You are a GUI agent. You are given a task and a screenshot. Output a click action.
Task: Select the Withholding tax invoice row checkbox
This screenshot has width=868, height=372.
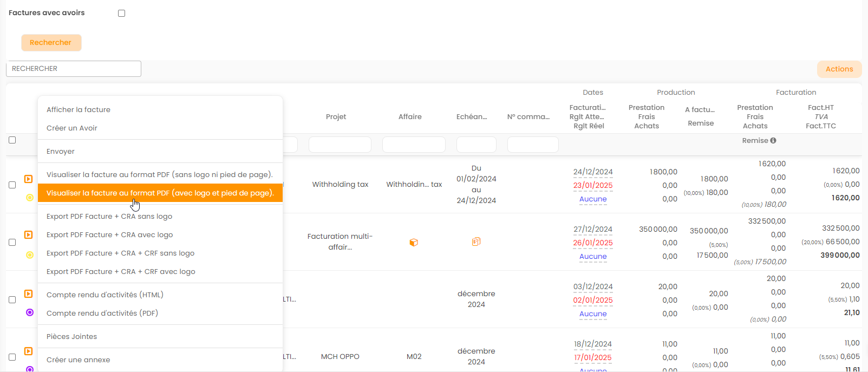pyautogui.click(x=12, y=185)
